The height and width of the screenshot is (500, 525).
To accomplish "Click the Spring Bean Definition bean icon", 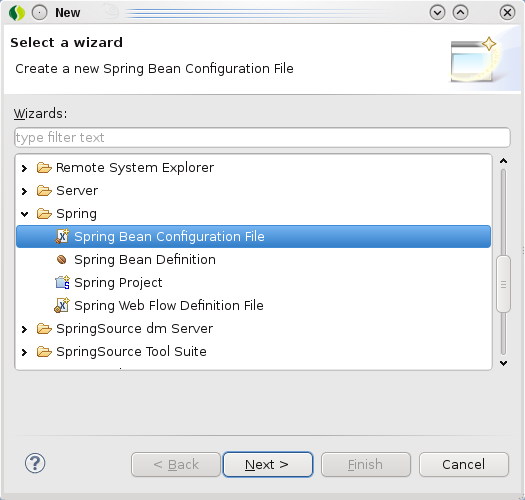I will click(62, 260).
